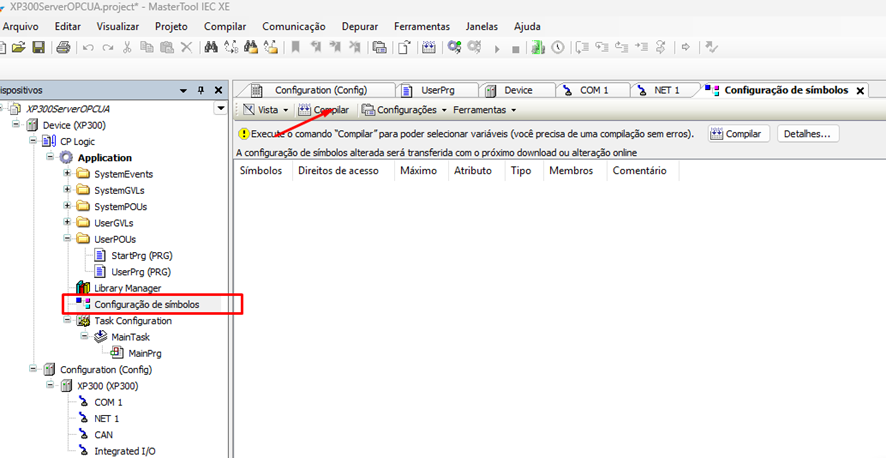Image resolution: width=886 pixels, height=458 pixels.
Task: Click the Compilar button in warning bar
Action: (x=737, y=133)
